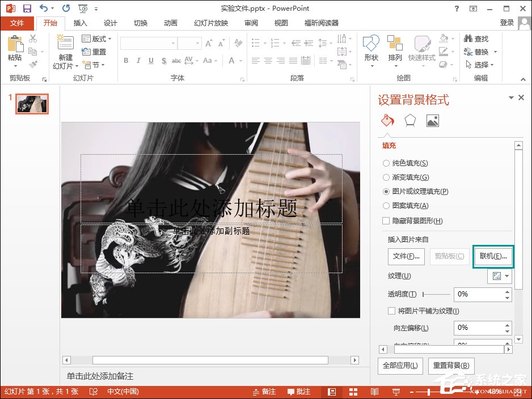The width and height of the screenshot is (532, 399).
Task: Start slideshow from Quick Access Toolbar icon
Action: (x=82, y=8)
